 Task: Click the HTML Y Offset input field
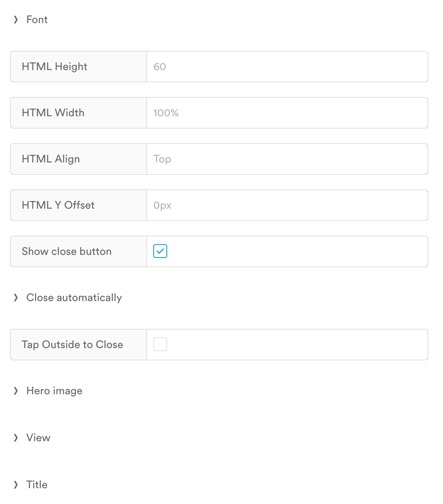[x=287, y=205]
